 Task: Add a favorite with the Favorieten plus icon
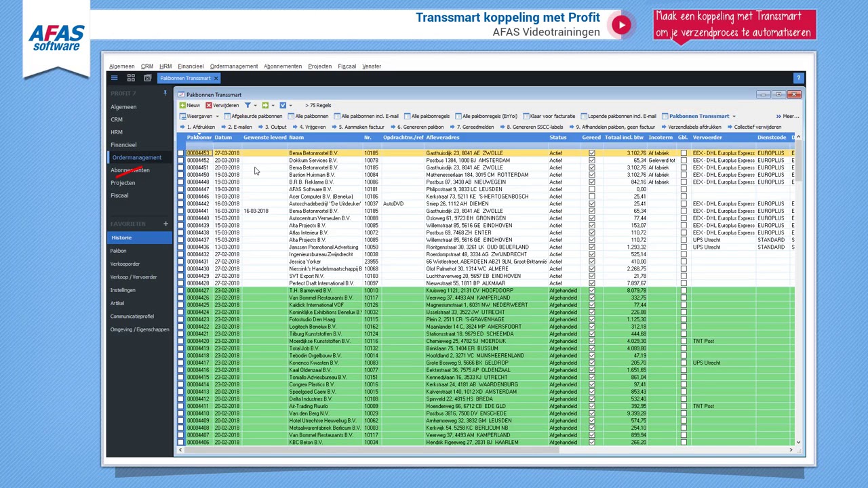point(165,224)
